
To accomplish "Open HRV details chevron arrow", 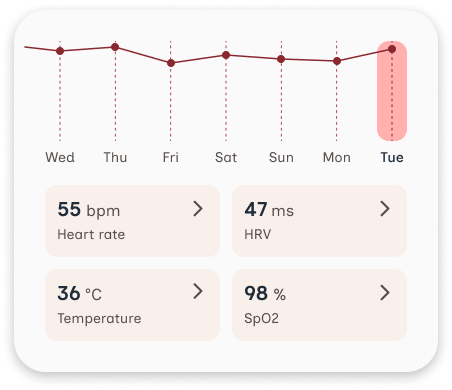I will pos(385,209).
